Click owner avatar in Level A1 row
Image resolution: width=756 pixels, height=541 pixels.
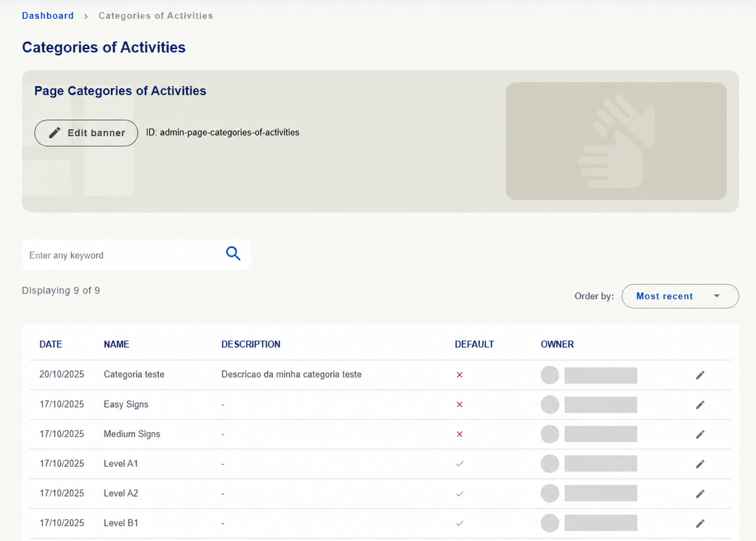(x=550, y=463)
